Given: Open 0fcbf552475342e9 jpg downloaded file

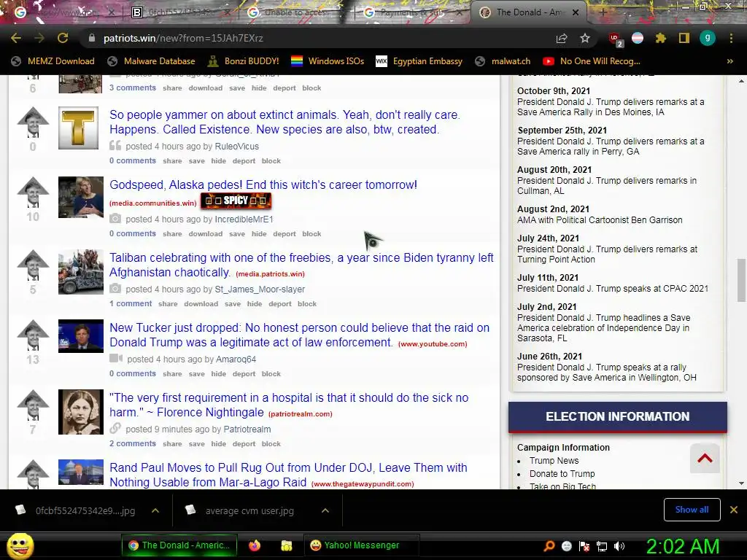Looking at the screenshot, I should [x=76, y=510].
